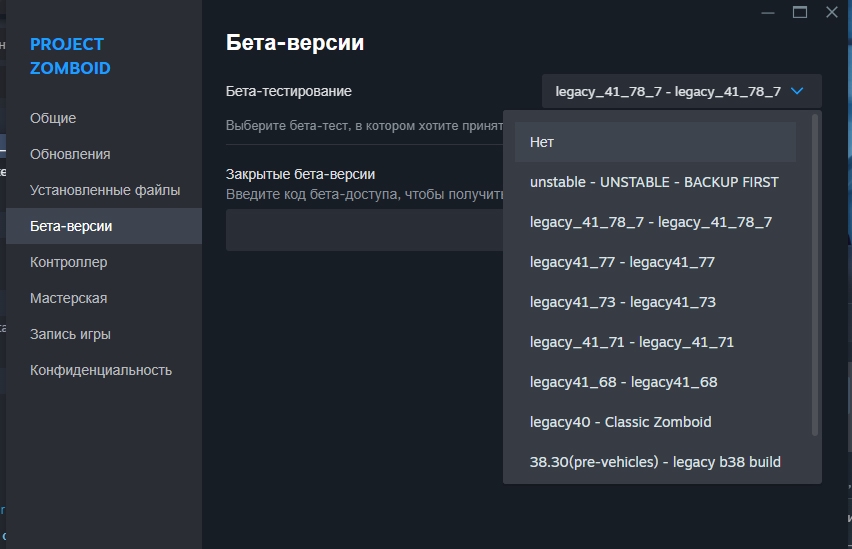Screen dimensions: 852x549
Task: Click the Бета-тестирование label
Action: (289, 91)
